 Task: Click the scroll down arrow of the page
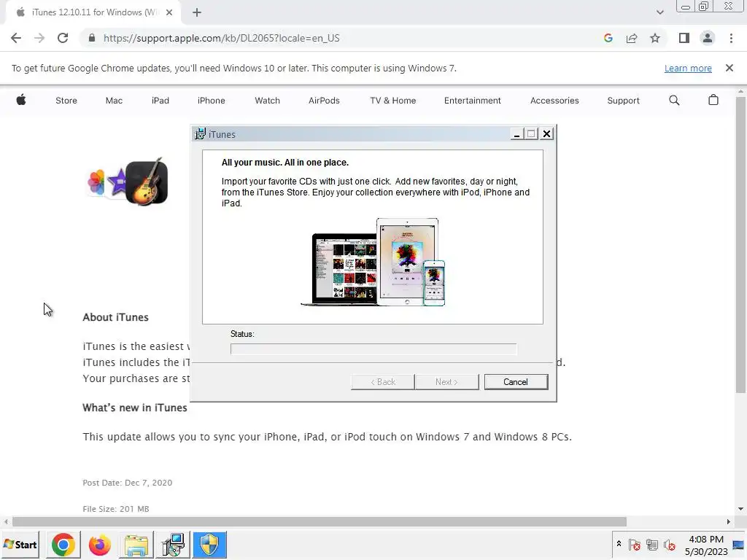740,509
